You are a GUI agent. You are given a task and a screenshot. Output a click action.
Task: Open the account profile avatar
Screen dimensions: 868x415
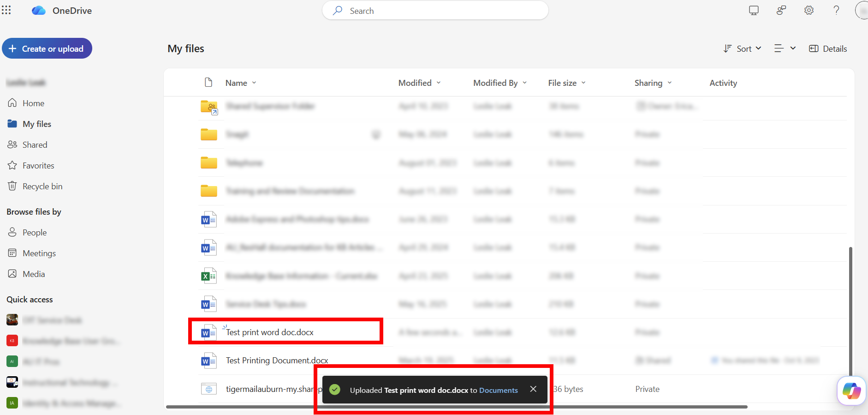[862, 10]
